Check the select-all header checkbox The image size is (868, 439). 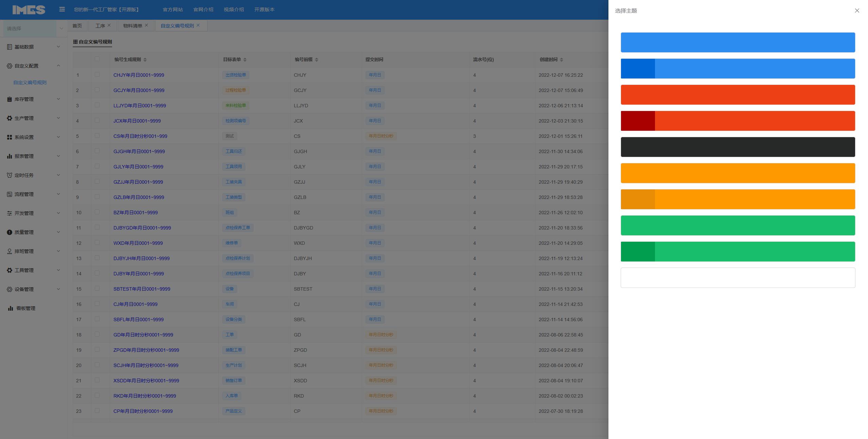point(97,59)
